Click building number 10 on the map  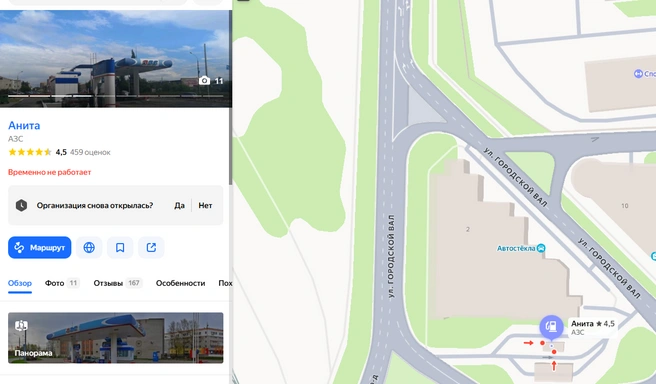625,206
